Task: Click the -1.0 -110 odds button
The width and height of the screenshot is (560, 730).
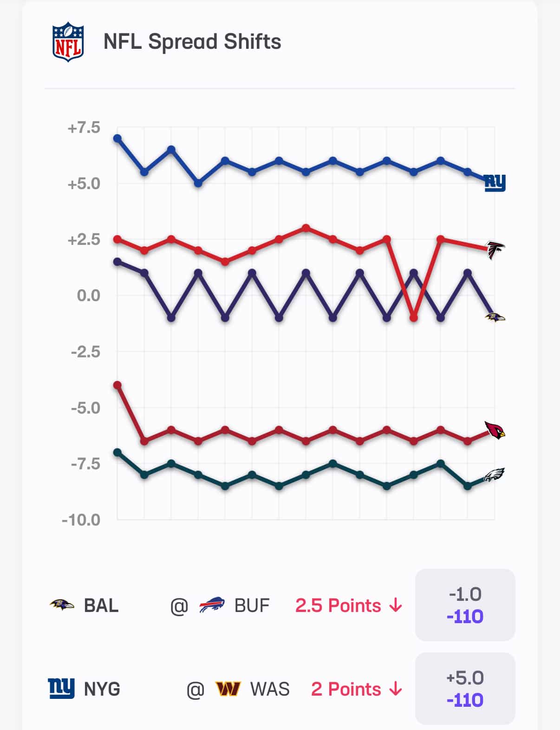Action: (466, 605)
